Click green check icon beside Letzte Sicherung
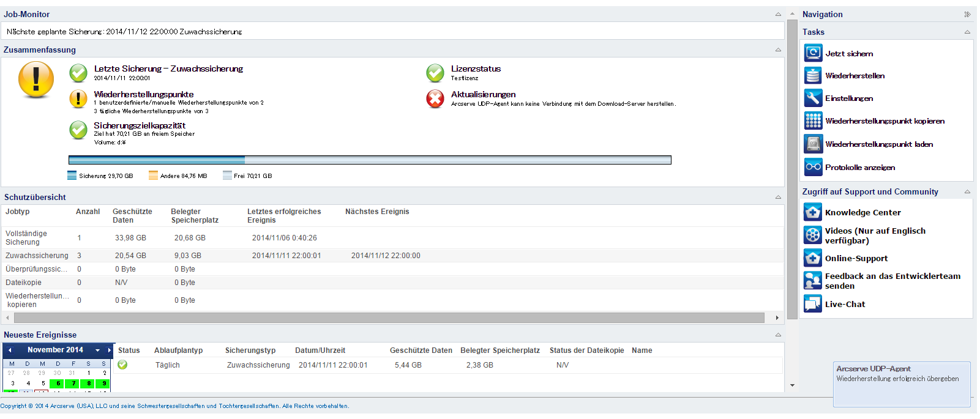 [x=78, y=73]
